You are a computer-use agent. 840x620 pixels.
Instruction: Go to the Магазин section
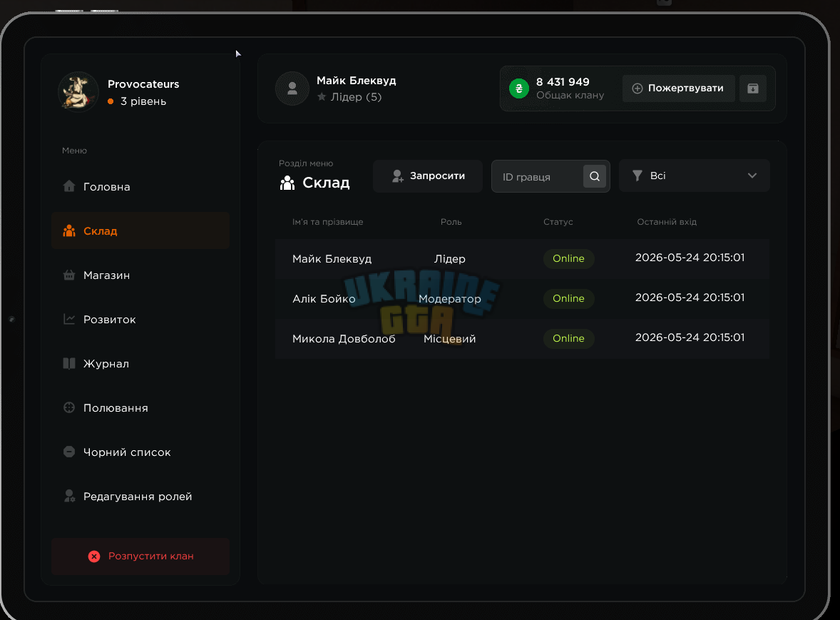coord(140,275)
